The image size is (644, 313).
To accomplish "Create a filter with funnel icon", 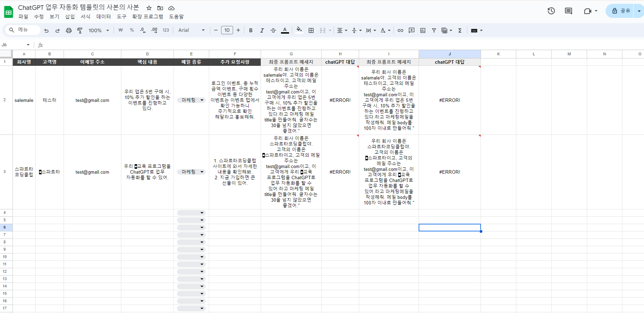I will (434, 30).
